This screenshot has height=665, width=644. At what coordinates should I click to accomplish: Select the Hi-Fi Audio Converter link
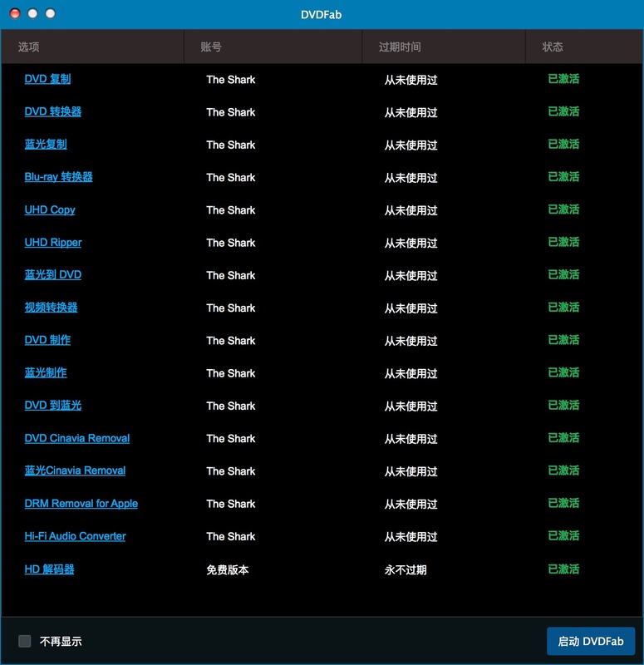coord(75,536)
